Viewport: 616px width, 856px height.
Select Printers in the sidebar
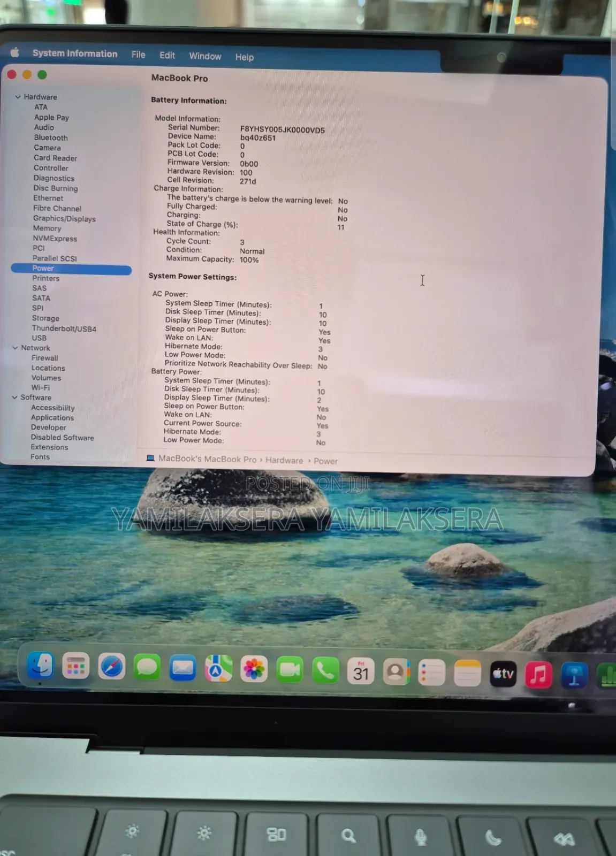pos(46,278)
